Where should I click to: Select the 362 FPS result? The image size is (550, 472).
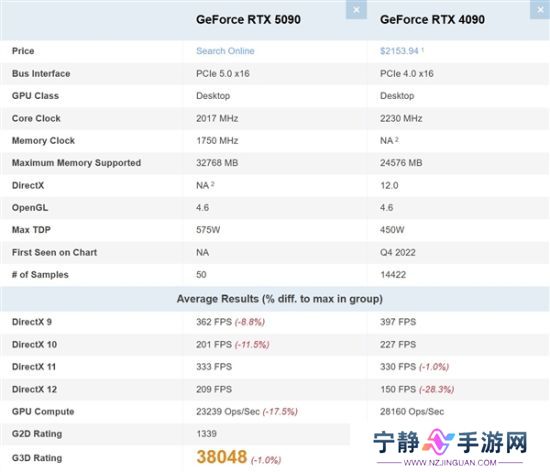tap(214, 322)
